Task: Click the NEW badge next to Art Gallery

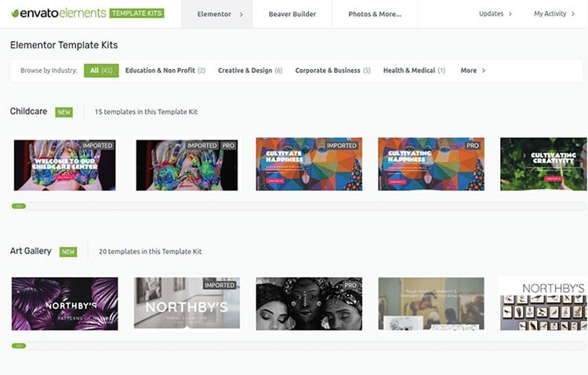Action: [x=68, y=252]
